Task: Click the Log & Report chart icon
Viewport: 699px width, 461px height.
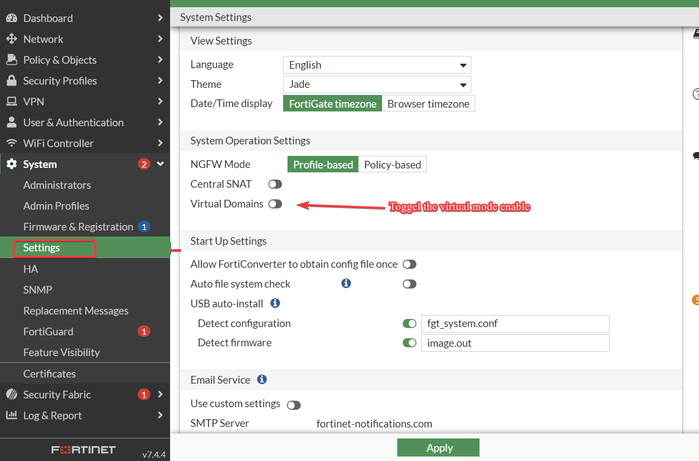Action: click(12, 415)
